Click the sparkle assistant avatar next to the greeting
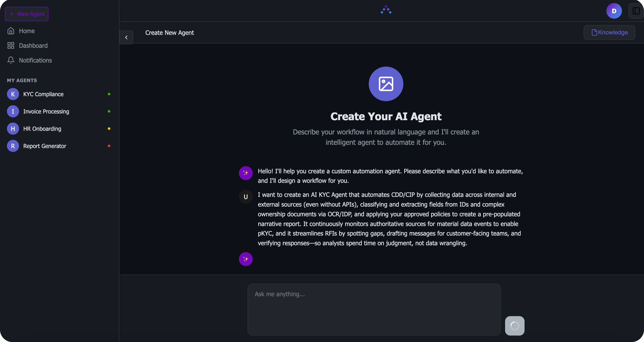Image resolution: width=644 pixels, height=342 pixels. pyautogui.click(x=245, y=173)
